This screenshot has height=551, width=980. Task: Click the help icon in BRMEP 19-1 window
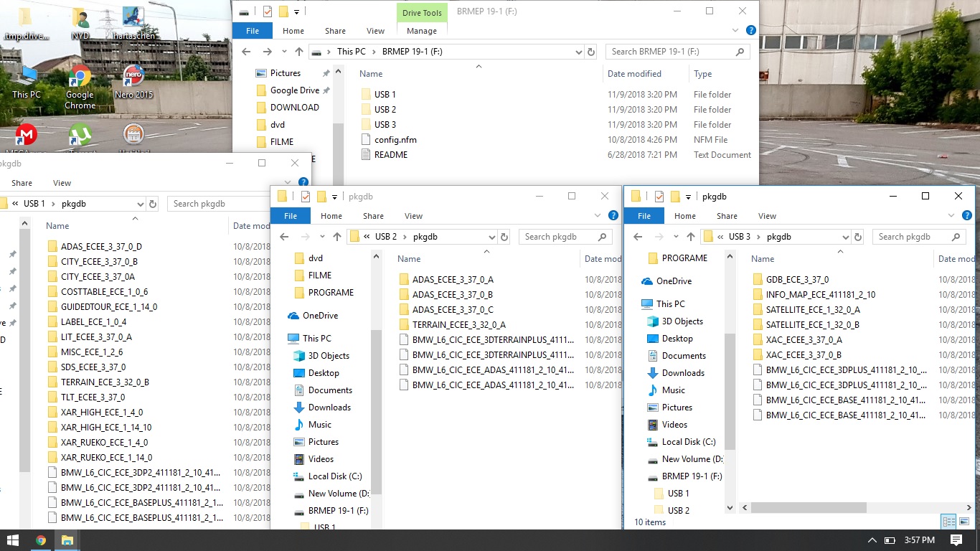tap(750, 31)
